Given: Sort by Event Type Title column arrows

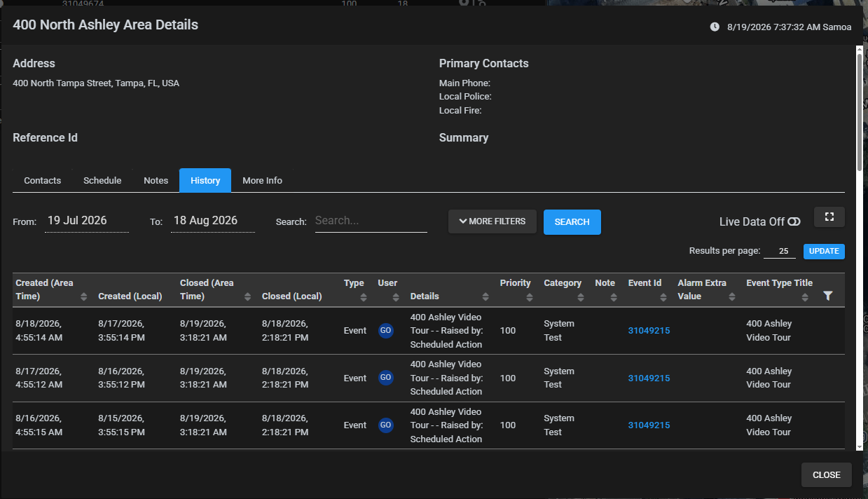Looking at the screenshot, I should click(x=805, y=297).
